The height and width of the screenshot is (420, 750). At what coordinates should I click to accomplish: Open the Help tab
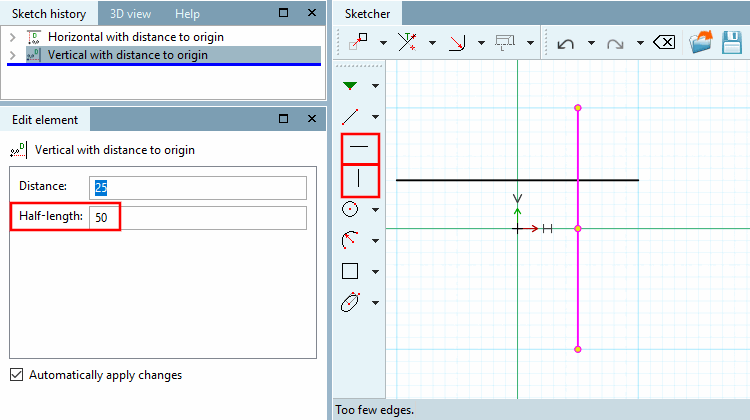click(187, 14)
